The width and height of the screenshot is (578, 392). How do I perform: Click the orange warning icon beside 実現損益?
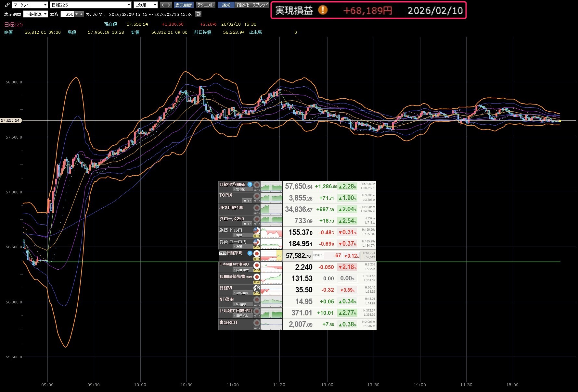tap(323, 10)
